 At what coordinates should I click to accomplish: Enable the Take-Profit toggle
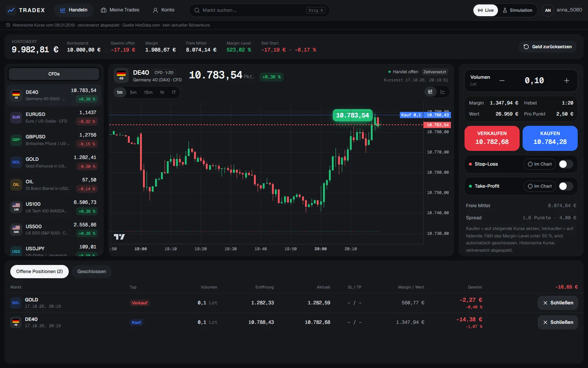(566, 186)
